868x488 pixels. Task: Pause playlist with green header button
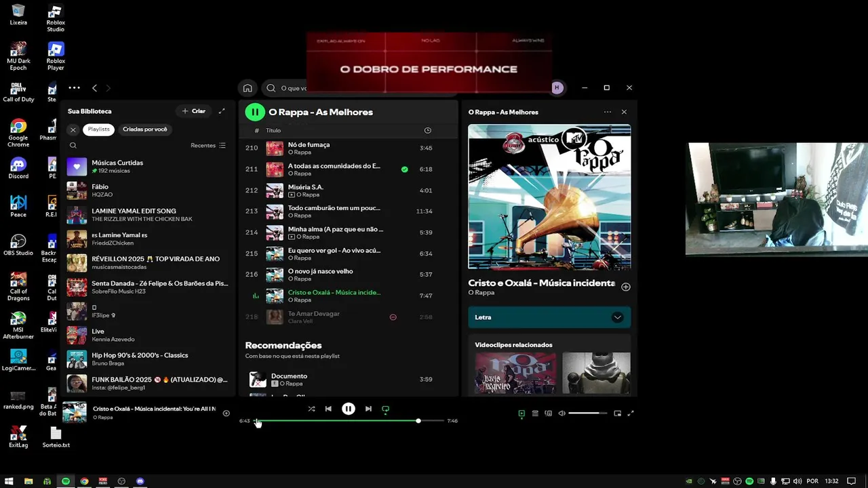click(x=254, y=112)
